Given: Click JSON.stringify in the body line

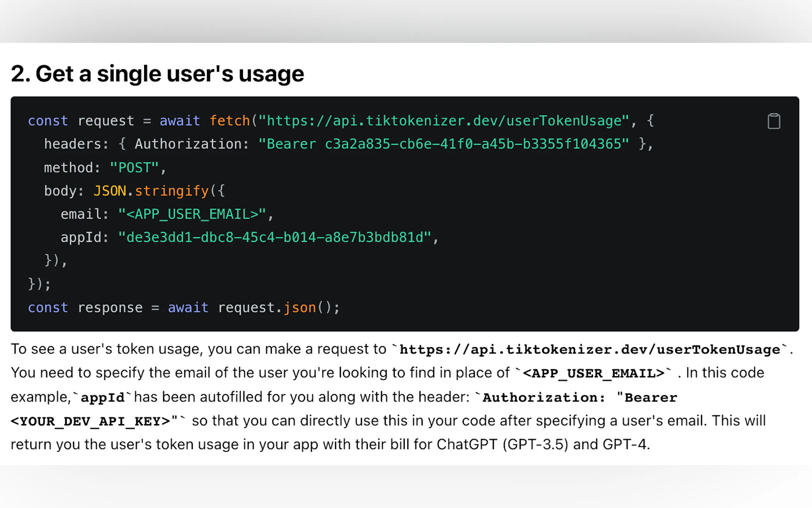Looking at the screenshot, I should 151,191.
